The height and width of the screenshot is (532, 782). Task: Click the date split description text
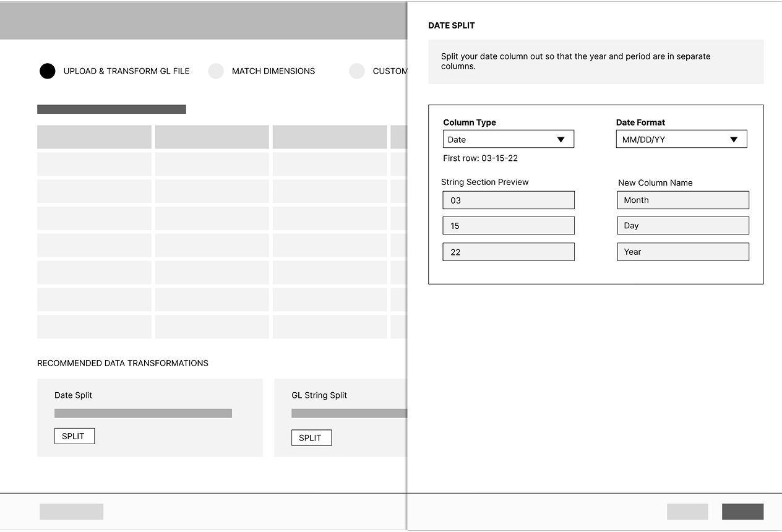(x=575, y=61)
